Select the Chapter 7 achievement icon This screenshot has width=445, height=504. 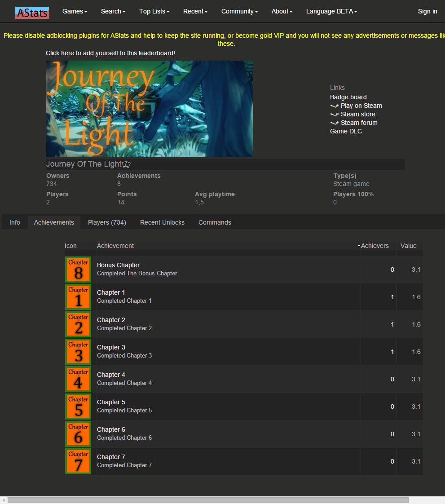(x=78, y=461)
